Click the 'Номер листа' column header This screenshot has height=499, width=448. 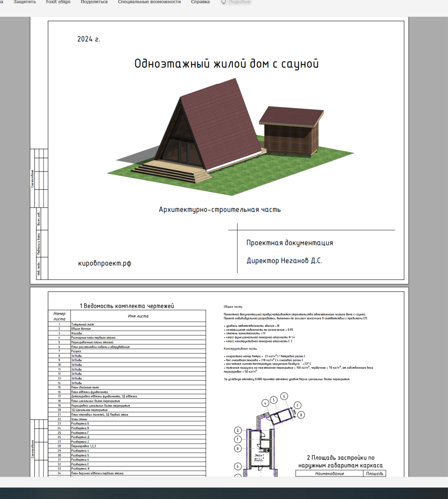pos(59,316)
